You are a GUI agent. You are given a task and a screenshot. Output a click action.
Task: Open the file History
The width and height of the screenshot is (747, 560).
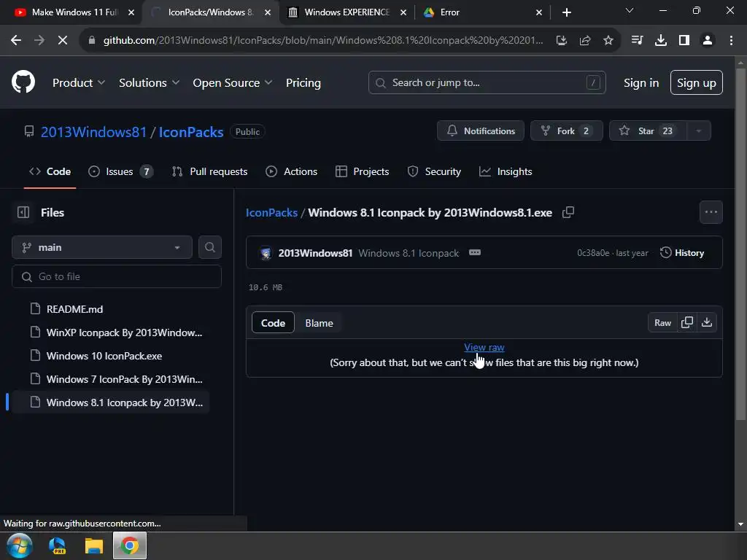coord(682,253)
